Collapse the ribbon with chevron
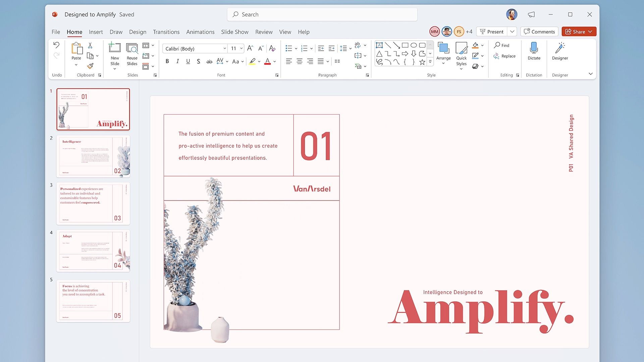Image resolution: width=644 pixels, height=362 pixels. click(x=590, y=74)
